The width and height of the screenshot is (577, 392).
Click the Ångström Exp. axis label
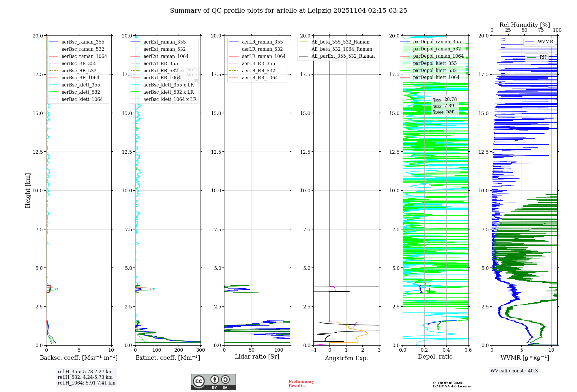[x=346, y=358]
